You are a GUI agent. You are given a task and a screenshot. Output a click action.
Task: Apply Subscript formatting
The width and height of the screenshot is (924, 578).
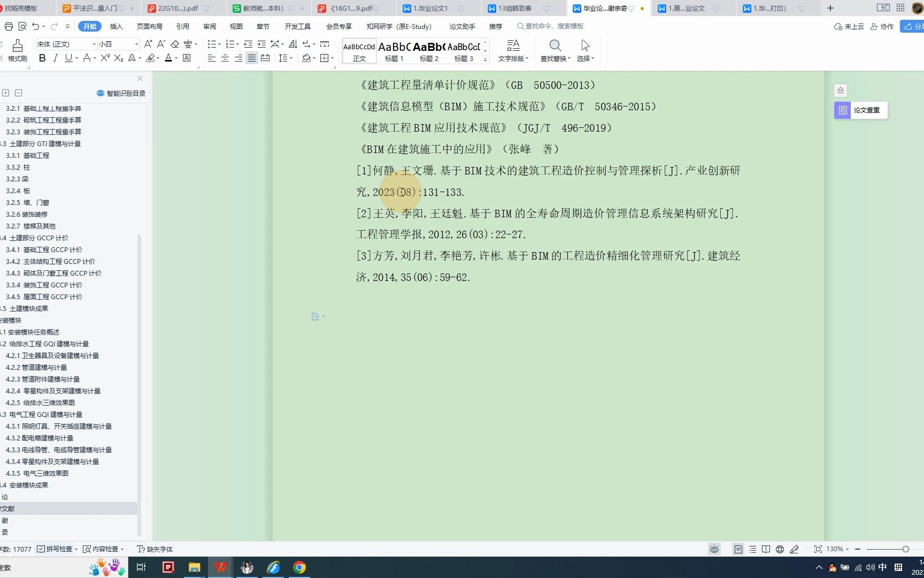coord(119,58)
